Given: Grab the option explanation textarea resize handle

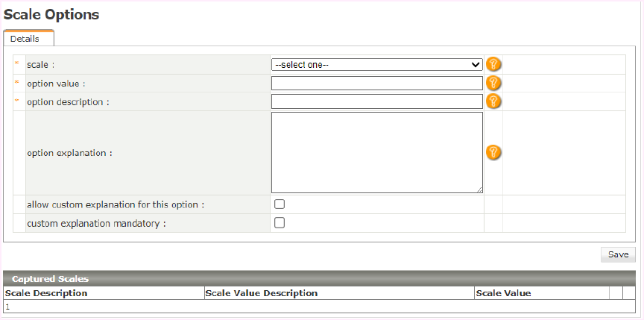Looking at the screenshot, I should point(479,190).
